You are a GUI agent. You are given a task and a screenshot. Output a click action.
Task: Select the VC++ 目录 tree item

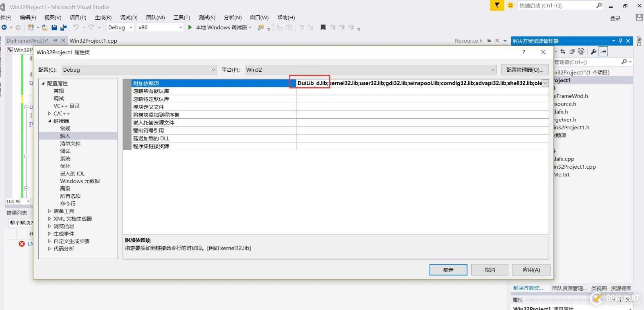coord(66,106)
